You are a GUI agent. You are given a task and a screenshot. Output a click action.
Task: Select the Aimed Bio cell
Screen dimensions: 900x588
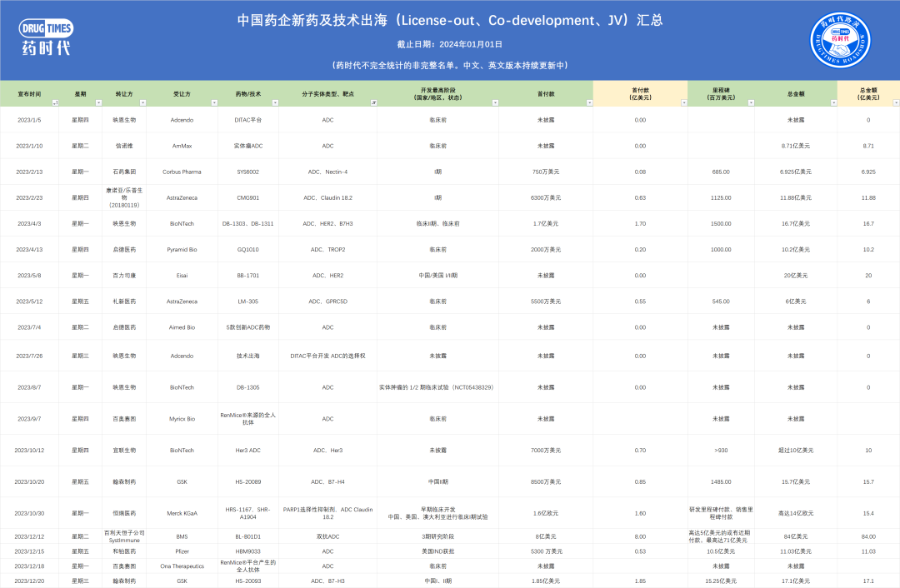click(182, 327)
